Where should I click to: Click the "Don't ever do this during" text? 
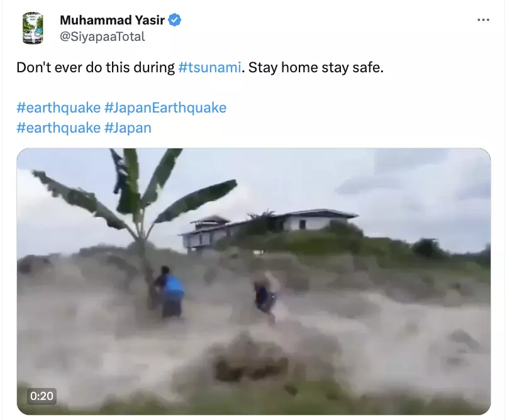pyautogui.click(x=96, y=67)
